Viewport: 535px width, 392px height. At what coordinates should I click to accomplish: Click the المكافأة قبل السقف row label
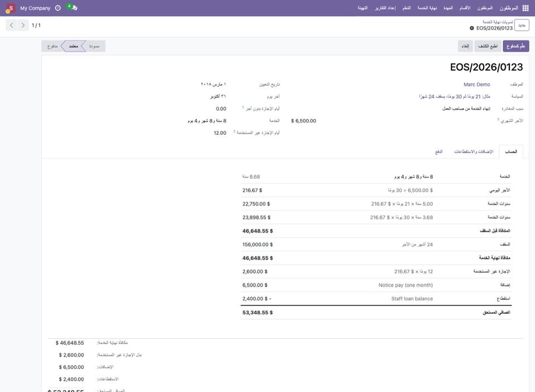tap(495, 231)
